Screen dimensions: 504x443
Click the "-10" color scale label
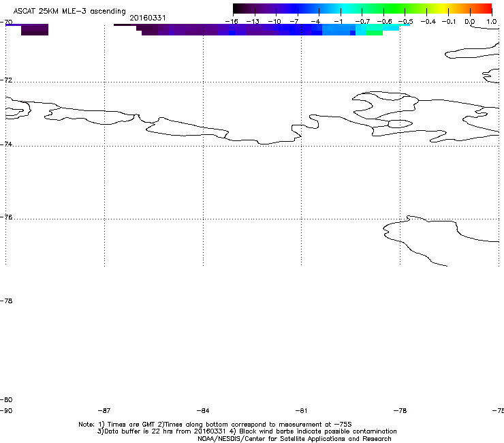tap(274, 22)
